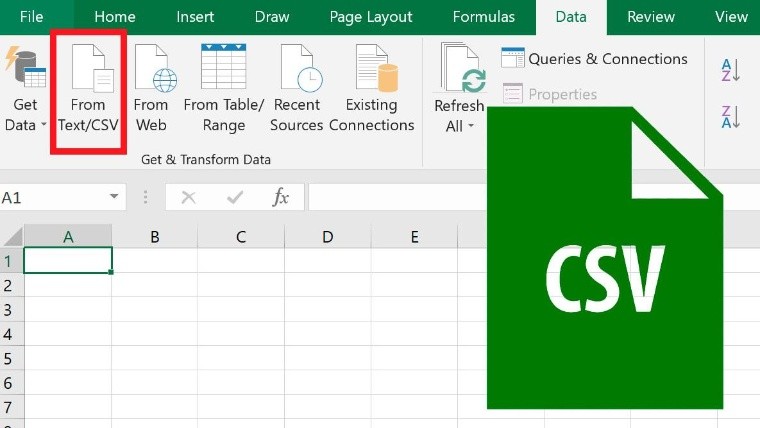The height and width of the screenshot is (428, 760).
Task: Click the Select All corner triangle
Action: 12,237
